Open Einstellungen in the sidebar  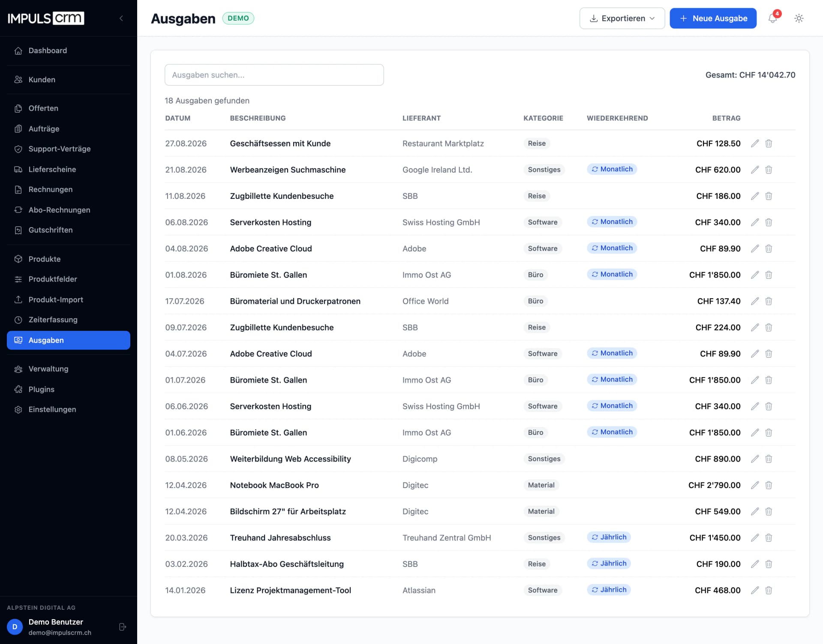pos(69,410)
